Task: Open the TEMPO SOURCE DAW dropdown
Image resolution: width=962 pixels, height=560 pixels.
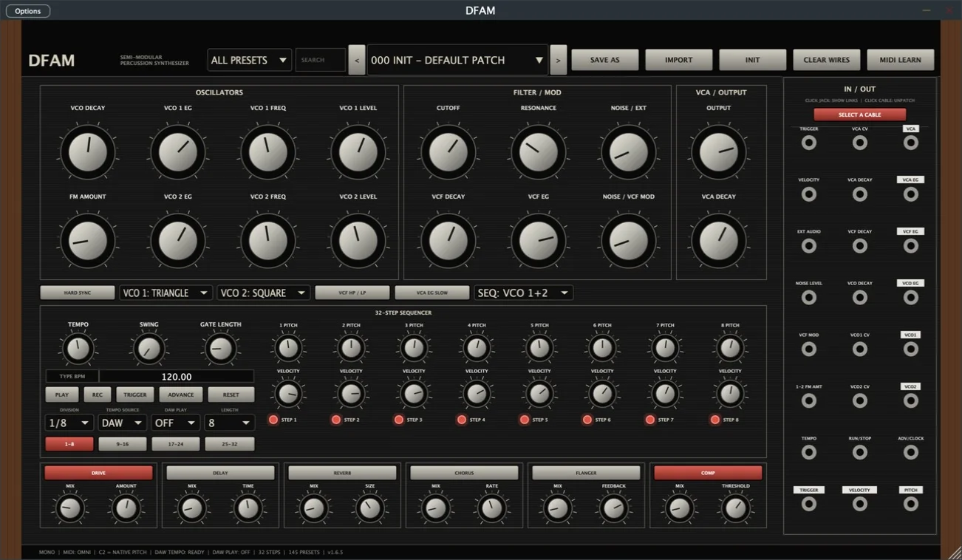Action: tap(122, 423)
